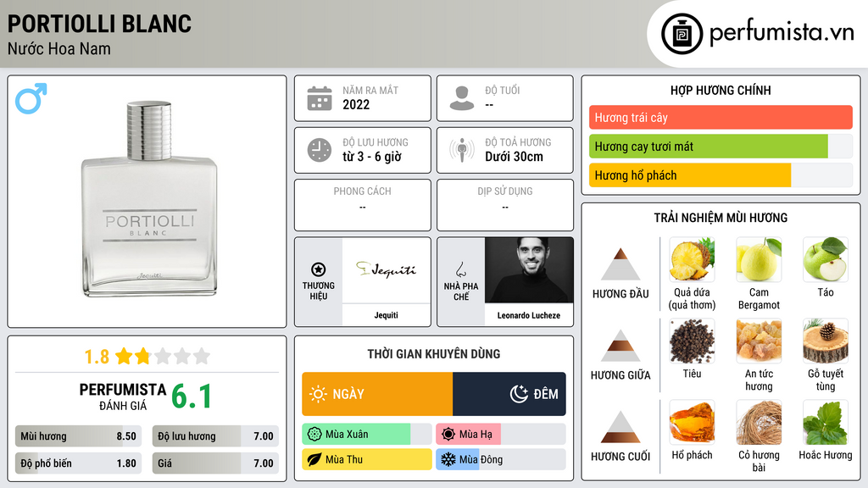Open perfumer Leonardo Lucheze's profile

(529, 281)
